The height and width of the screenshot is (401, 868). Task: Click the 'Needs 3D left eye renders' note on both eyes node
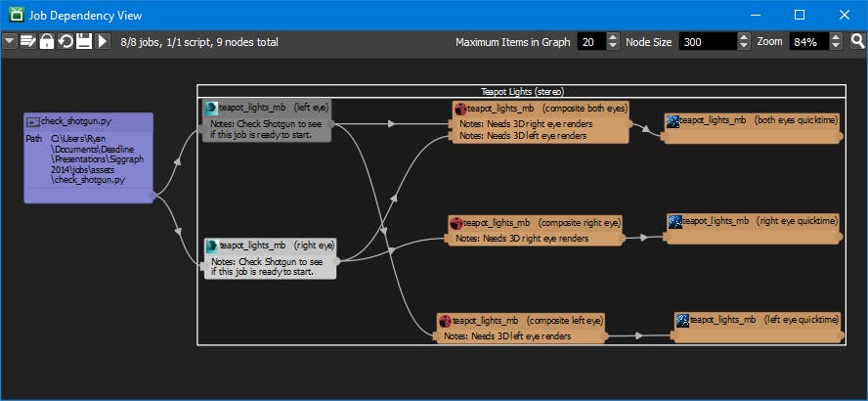click(x=524, y=135)
